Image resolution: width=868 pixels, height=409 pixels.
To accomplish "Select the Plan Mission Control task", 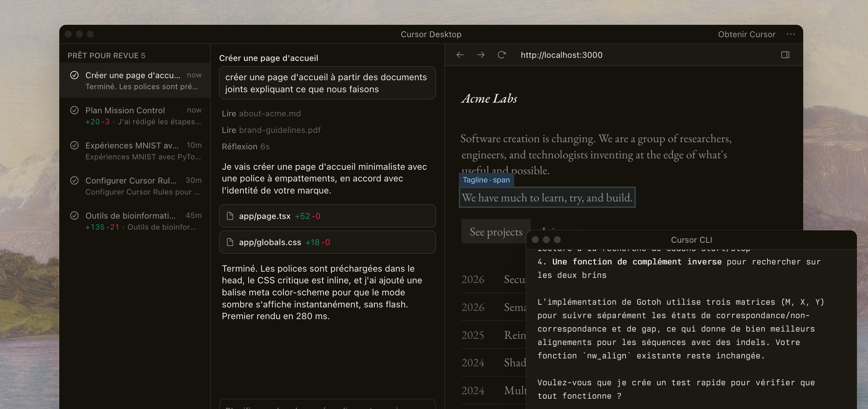I will click(x=135, y=116).
